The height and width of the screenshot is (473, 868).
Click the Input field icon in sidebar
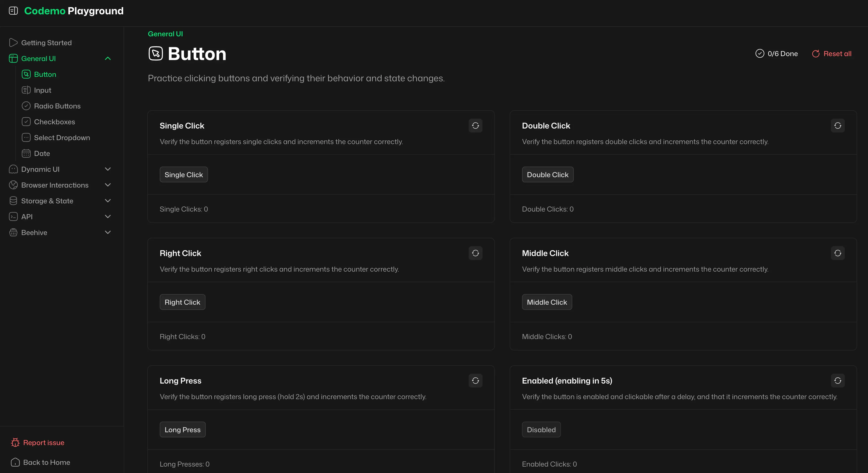click(x=26, y=90)
